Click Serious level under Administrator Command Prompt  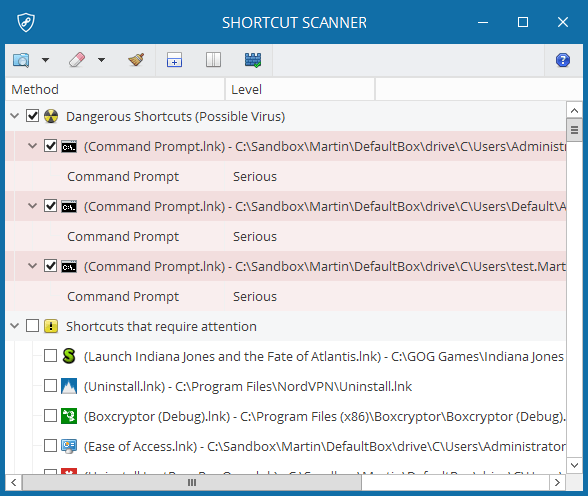pyautogui.click(x=255, y=177)
